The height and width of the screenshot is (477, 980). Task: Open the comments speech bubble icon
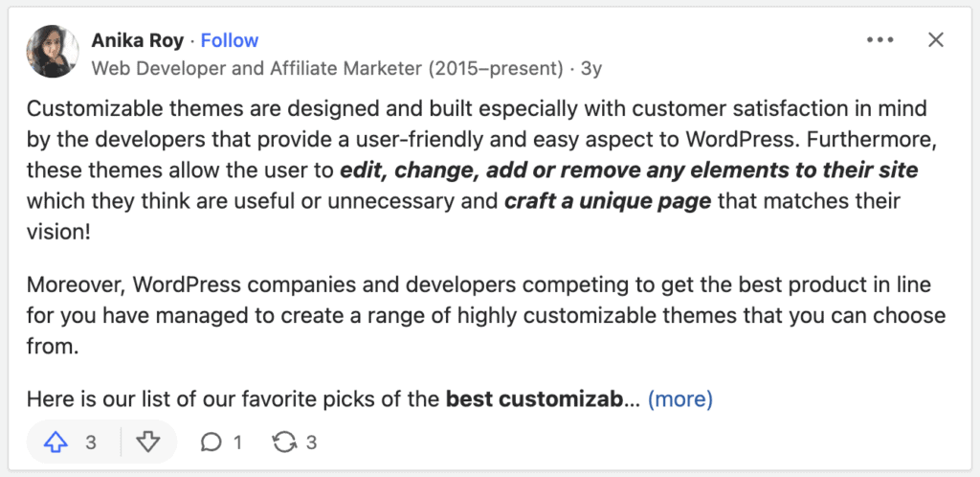(212, 442)
